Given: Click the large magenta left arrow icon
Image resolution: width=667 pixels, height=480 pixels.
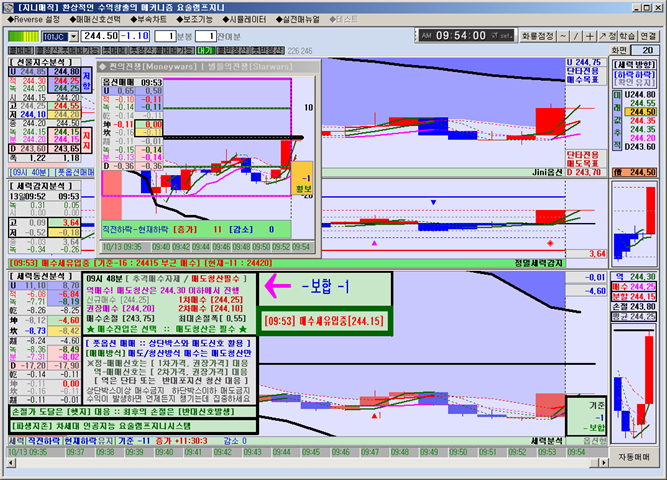Looking at the screenshot, I should 277,286.
